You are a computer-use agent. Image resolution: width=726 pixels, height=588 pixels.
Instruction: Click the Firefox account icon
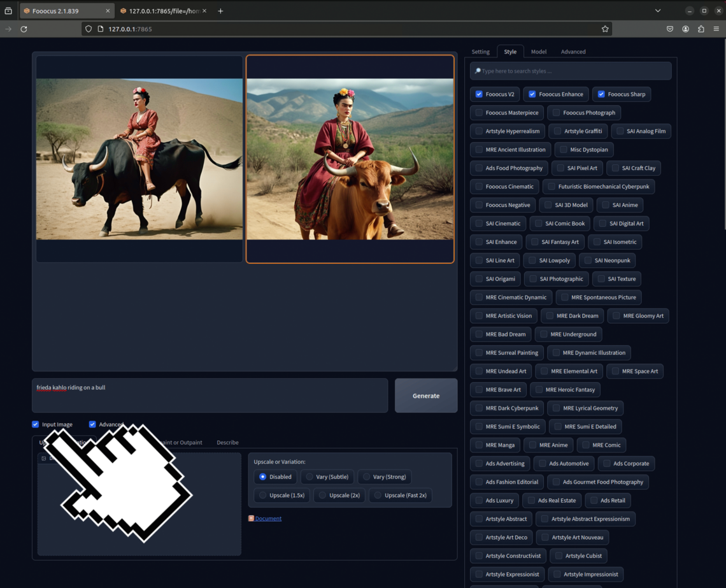[686, 29]
